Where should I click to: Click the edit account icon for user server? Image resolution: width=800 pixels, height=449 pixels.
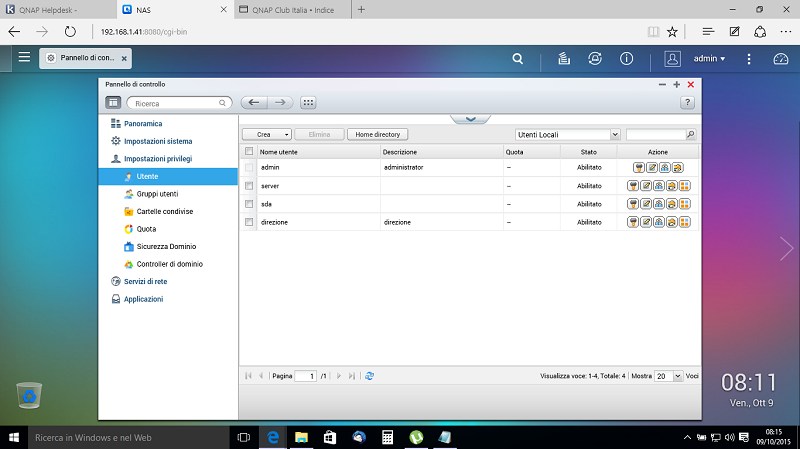click(647, 186)
